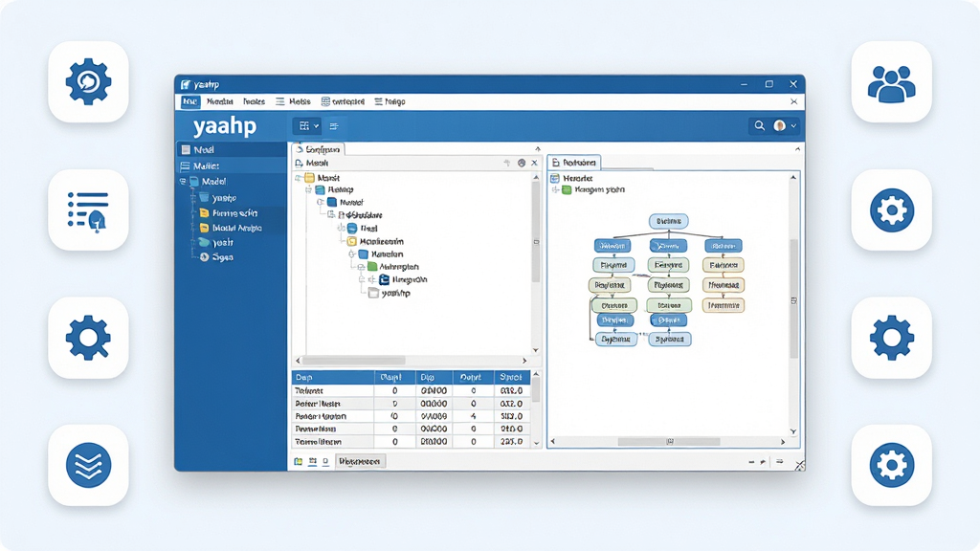Click the yellow folder icon at center tree root
Viewport: 980px width, 551px height.
tap(309, 178)
